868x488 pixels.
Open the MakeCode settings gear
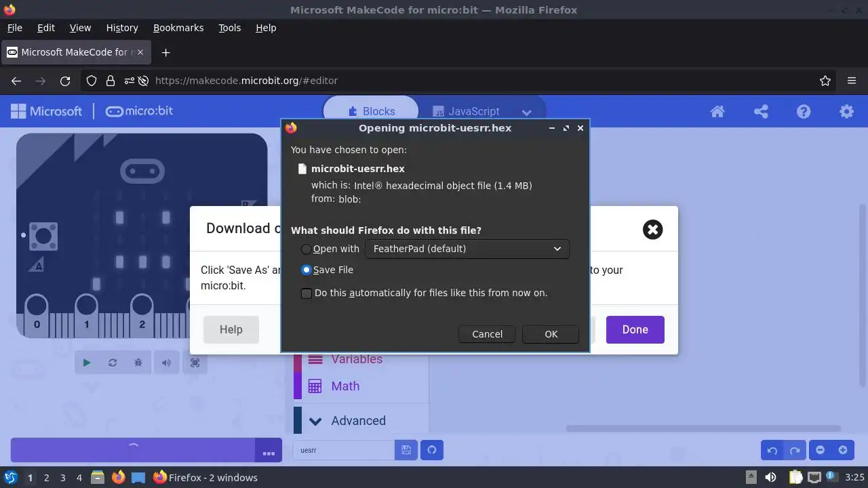[846, 112]
